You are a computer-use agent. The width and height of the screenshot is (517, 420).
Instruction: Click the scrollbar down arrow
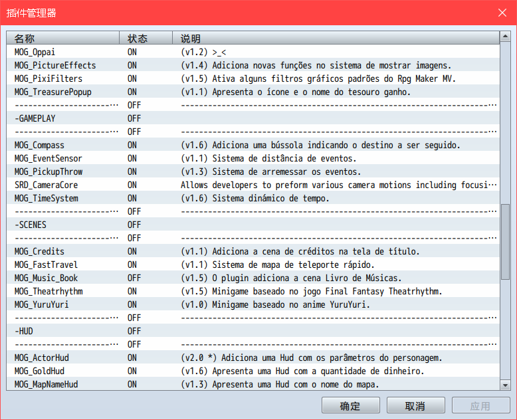505,385
